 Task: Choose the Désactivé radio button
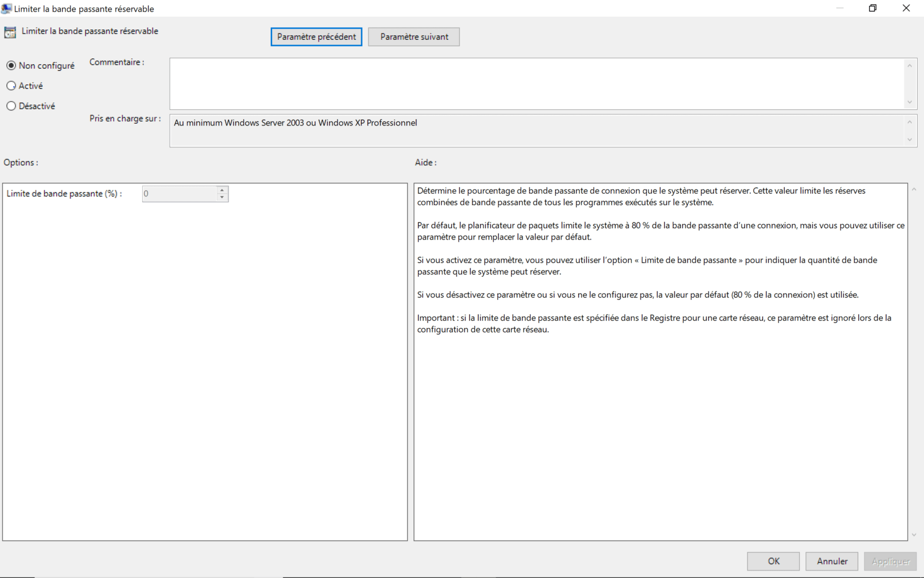pyautogui.click(x=12, y=106)
